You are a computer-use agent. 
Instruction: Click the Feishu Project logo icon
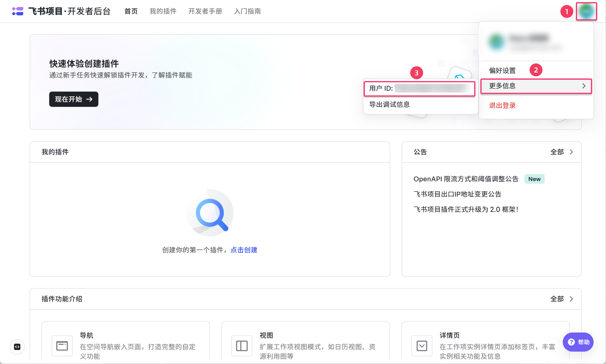click(17, 11)
